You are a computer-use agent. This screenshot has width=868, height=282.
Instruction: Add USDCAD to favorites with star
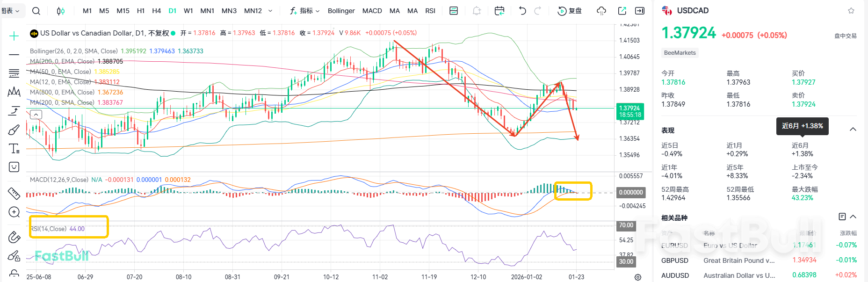click(851, 11)
